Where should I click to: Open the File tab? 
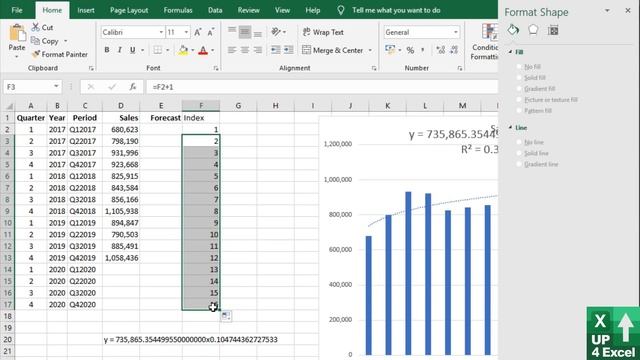tap(17, 10)
